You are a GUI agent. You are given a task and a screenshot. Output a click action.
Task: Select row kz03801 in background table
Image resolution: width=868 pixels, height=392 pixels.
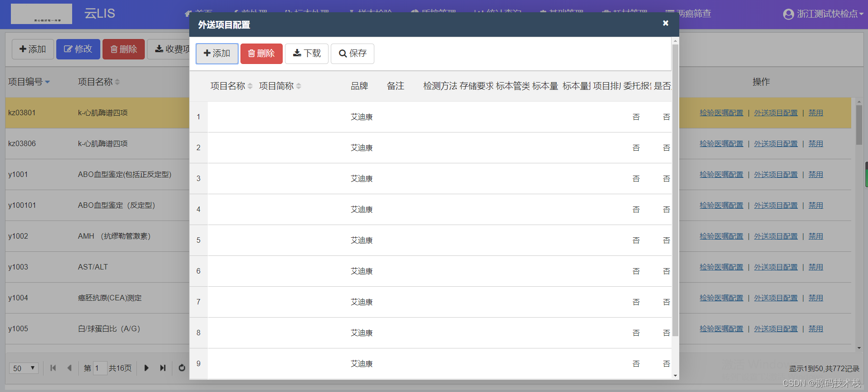click(97, 113)
